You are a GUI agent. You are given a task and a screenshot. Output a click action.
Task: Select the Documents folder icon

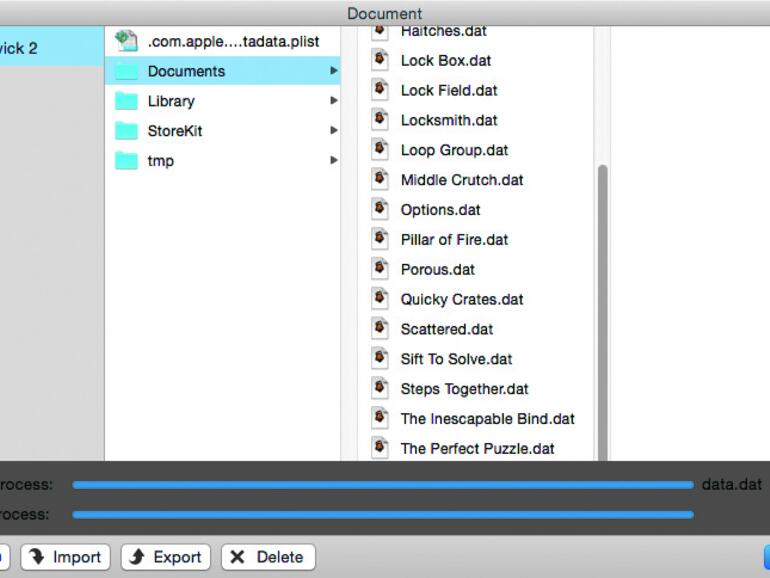point(126,71)
